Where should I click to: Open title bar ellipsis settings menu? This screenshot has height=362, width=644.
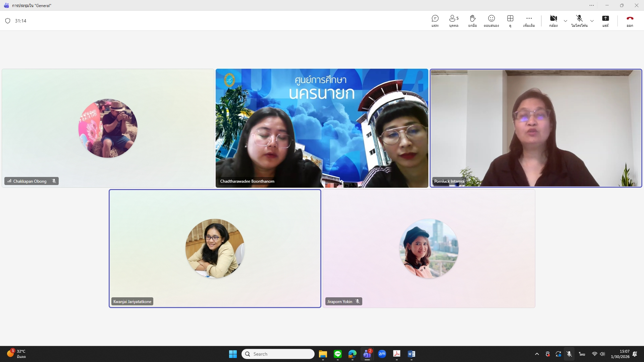[592, 5]
